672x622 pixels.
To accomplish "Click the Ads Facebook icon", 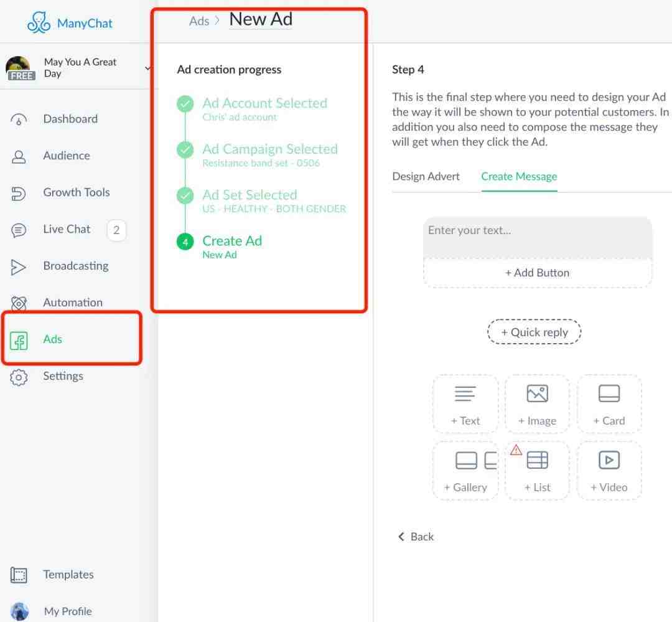I will [x=19, y=340].
